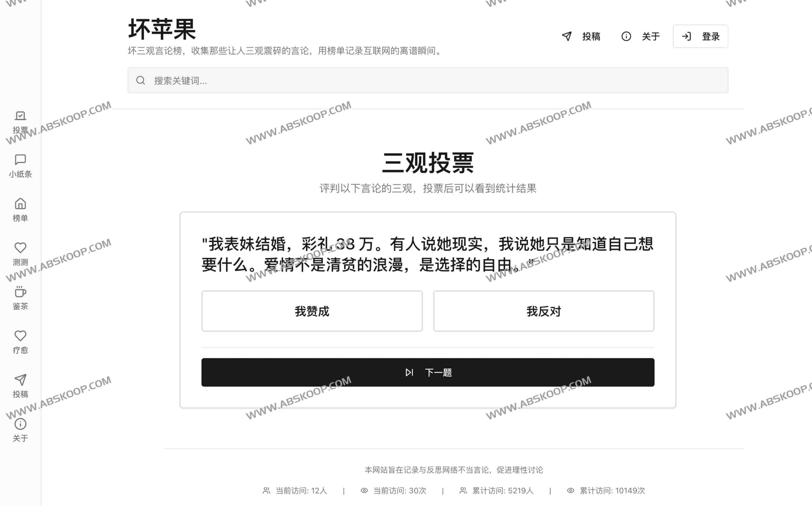Open the 鉴茶 teacup icon in sidebar
Screen dimensions: 812x506
[x=20, y=292]
